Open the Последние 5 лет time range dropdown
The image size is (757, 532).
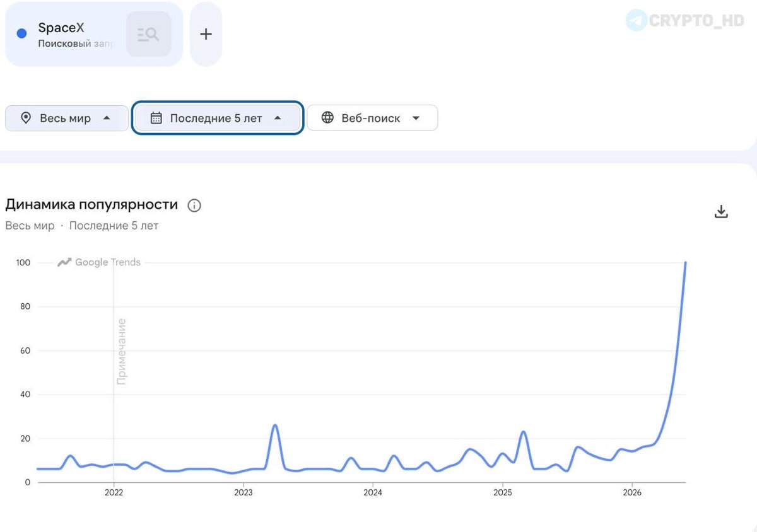tap(218, 118)
